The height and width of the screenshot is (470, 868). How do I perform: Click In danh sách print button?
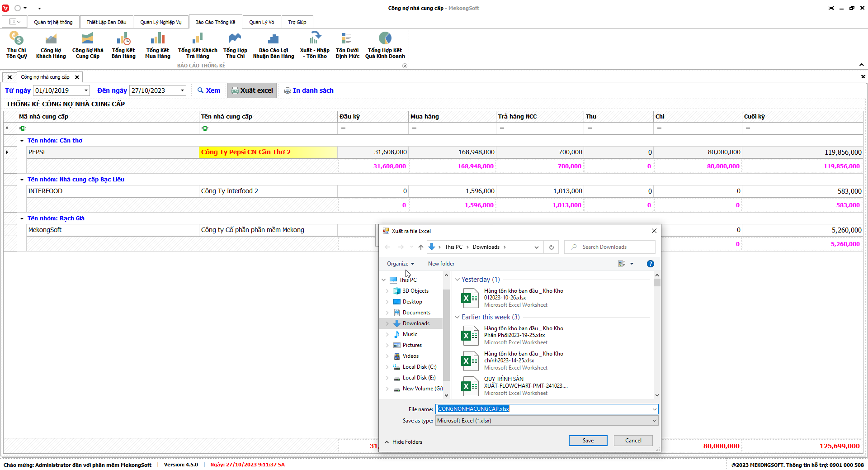[309, 90]
